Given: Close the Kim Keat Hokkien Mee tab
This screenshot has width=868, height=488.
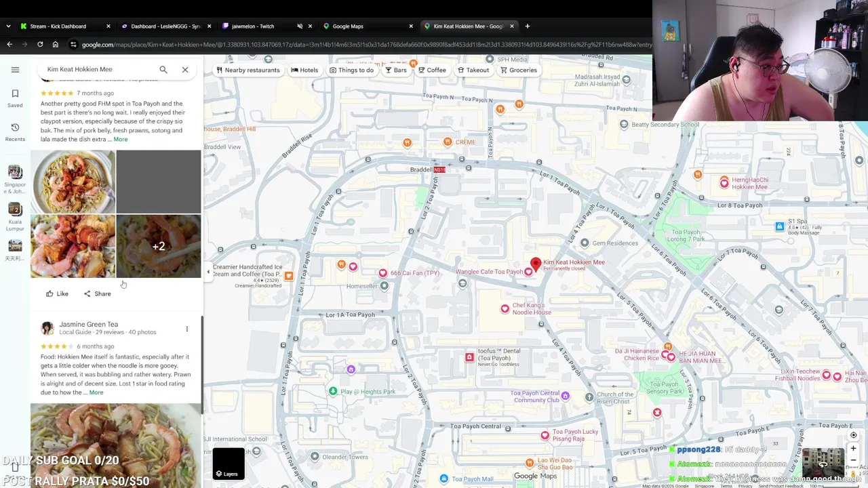Looking at the screenshot, I should click(x=512, y=26).
